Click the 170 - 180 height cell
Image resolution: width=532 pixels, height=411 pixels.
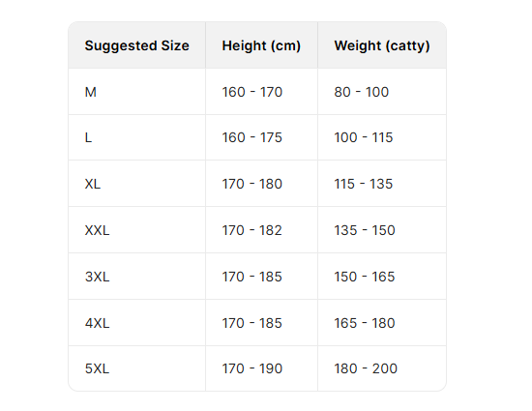(x=261, y=184)
